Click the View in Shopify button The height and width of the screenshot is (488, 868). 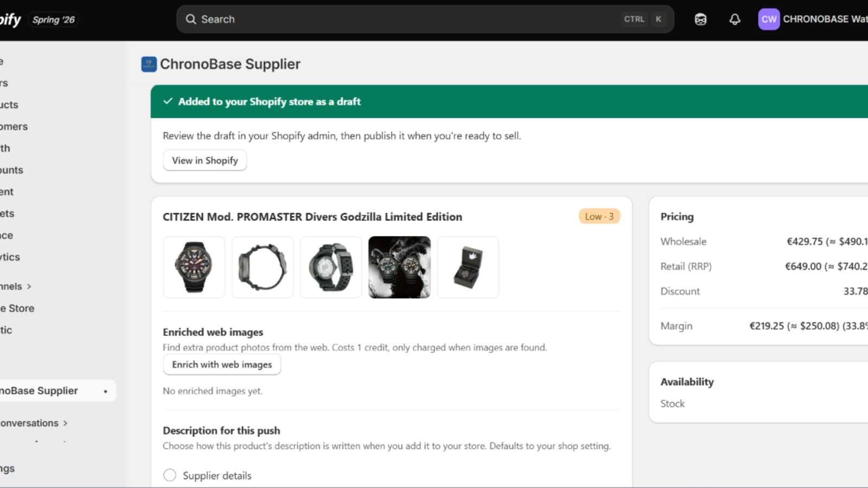(x=205, y=160)
